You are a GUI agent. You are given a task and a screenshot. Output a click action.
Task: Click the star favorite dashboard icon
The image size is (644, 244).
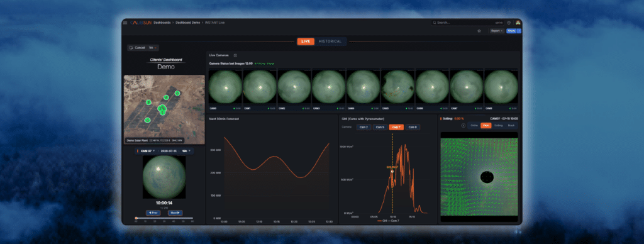(479, 31)
